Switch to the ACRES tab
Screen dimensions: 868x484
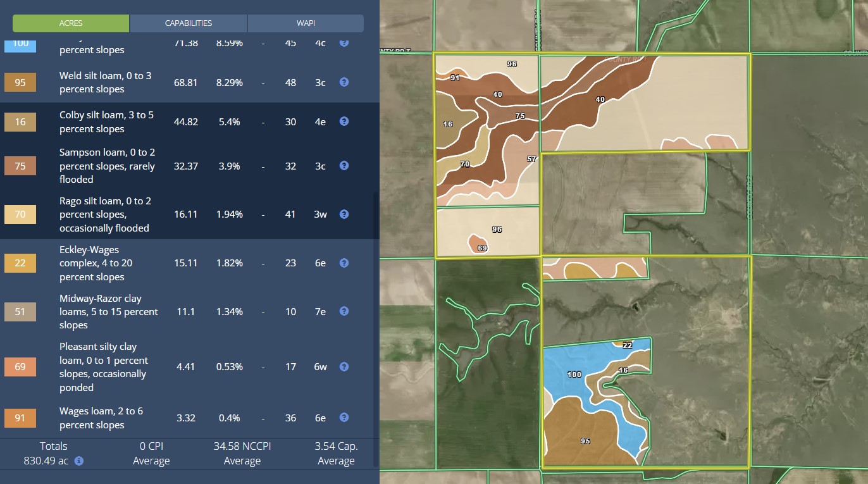coord(71,23)
